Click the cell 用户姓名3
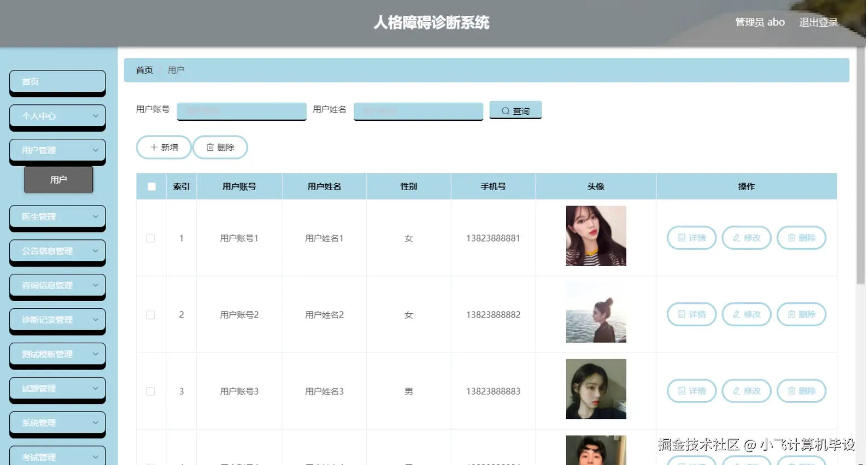The width and height of the screenshot is (868, 465). tap(324, 391)
